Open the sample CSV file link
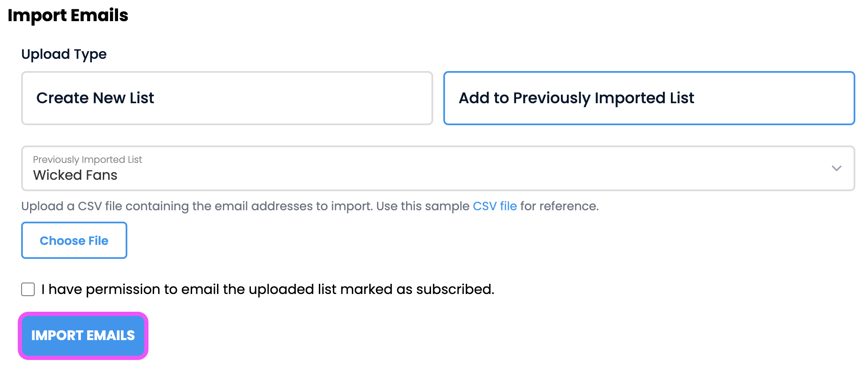The width and height of the screenshot is (868, 379). point(494,206)
